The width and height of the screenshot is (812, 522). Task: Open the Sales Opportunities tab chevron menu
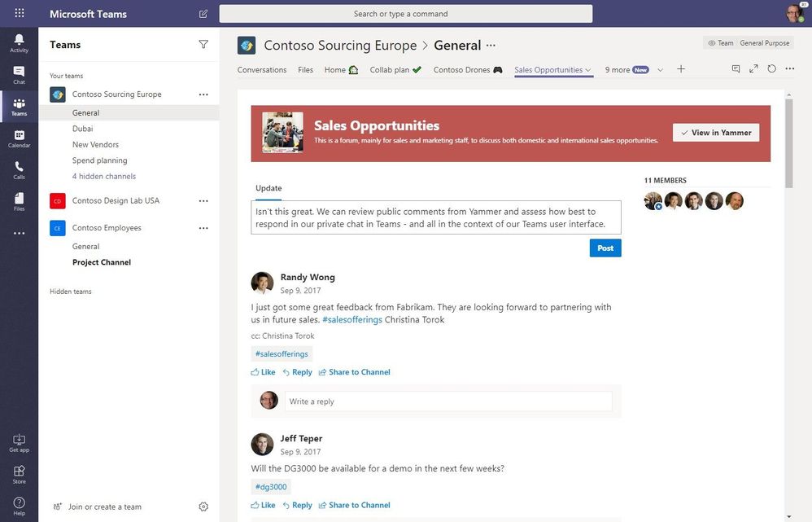[x=587, y=70]
